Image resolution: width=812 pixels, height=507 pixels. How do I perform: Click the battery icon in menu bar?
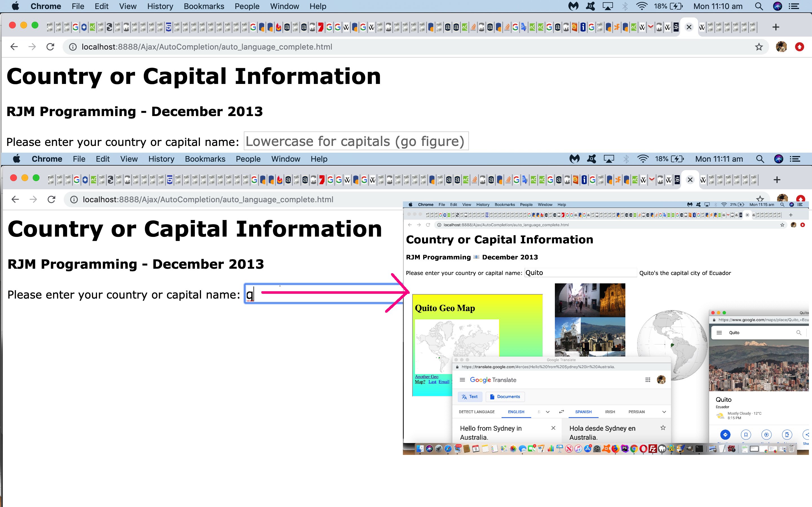tap(675, 6)
